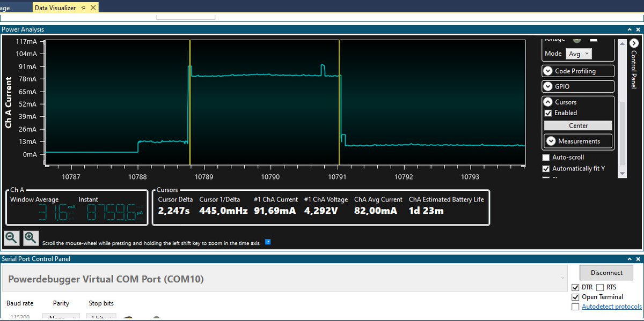Click the Ch A Current axis label
Screen dimensions: 644x321
pos(9,102)
